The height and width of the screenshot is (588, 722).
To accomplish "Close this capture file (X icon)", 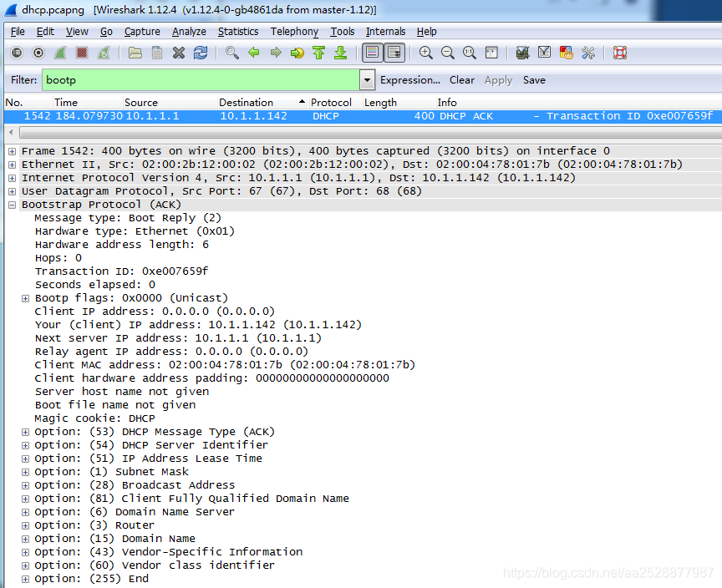I will pyautogui.click(x=179, y=53).
